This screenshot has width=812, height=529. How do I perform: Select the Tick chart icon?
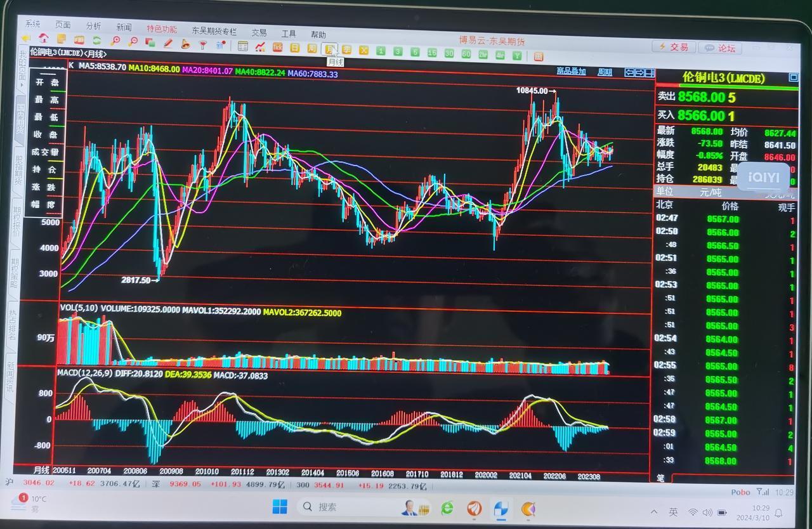277,48
